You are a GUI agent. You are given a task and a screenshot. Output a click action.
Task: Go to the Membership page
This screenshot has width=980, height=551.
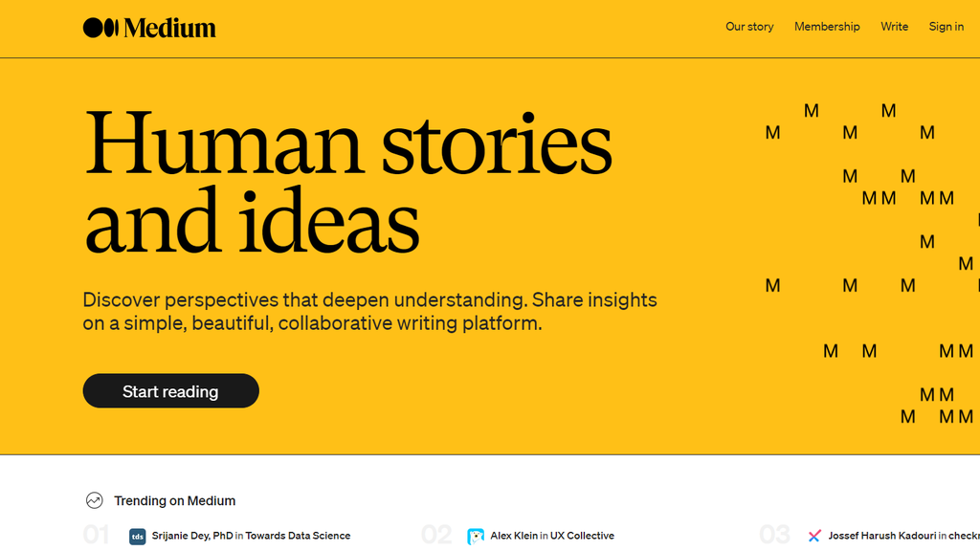tap(827, 27)
